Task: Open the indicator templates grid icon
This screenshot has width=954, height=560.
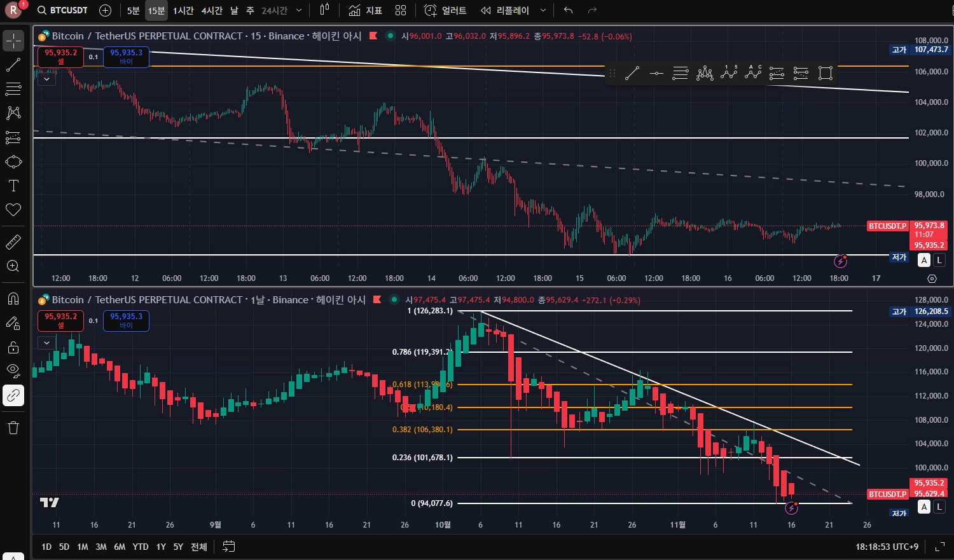Action: (x=401, y=10)
